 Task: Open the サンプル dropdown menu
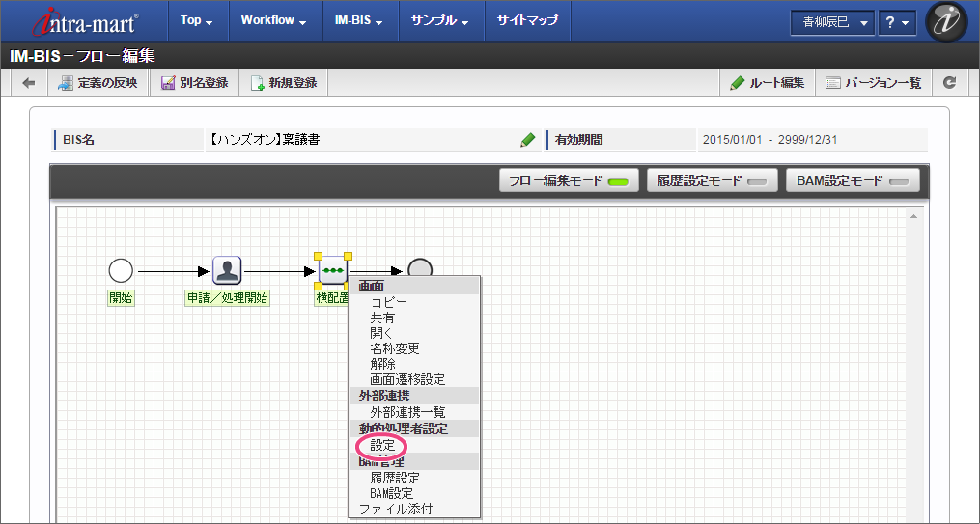pyautogui.click(x=439, y=20)
